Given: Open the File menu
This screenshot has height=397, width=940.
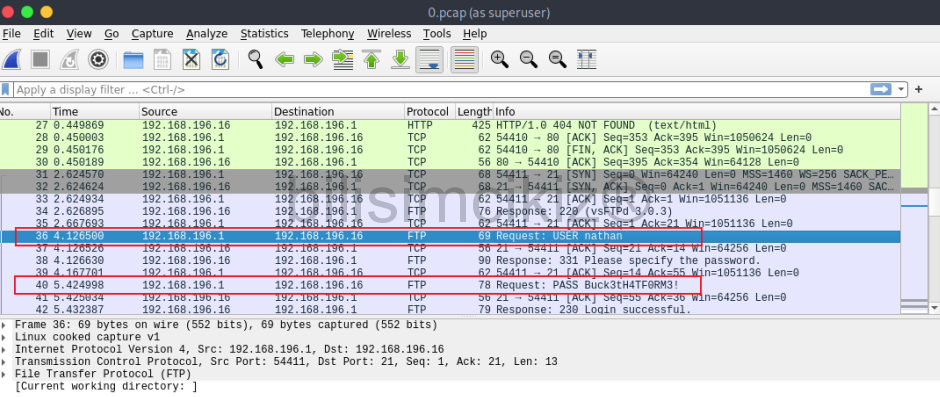Looking at the screenshot, I should tap(11, 34).
